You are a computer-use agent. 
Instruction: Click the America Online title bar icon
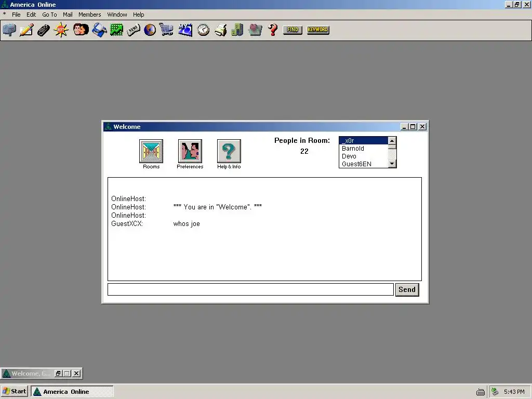[x=5, y=4]
